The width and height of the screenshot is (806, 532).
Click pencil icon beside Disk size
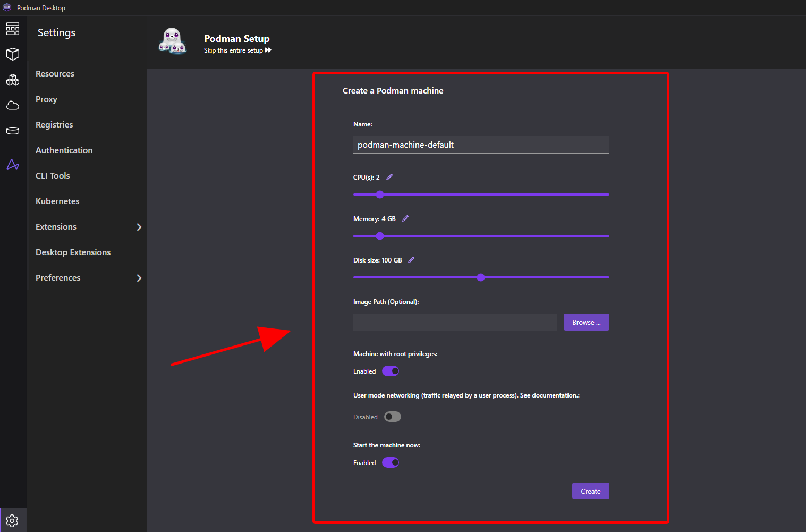[411, 260]
